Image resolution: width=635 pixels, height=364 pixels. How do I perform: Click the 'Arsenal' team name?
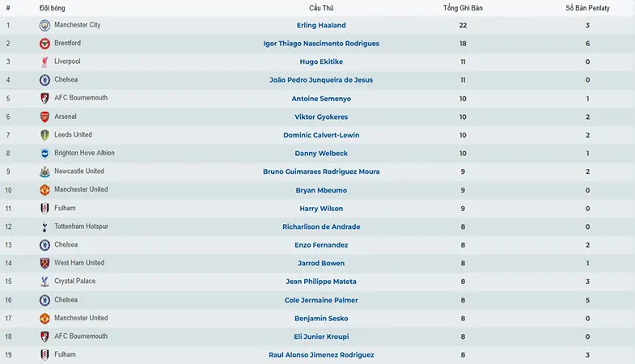pos(66,116)
